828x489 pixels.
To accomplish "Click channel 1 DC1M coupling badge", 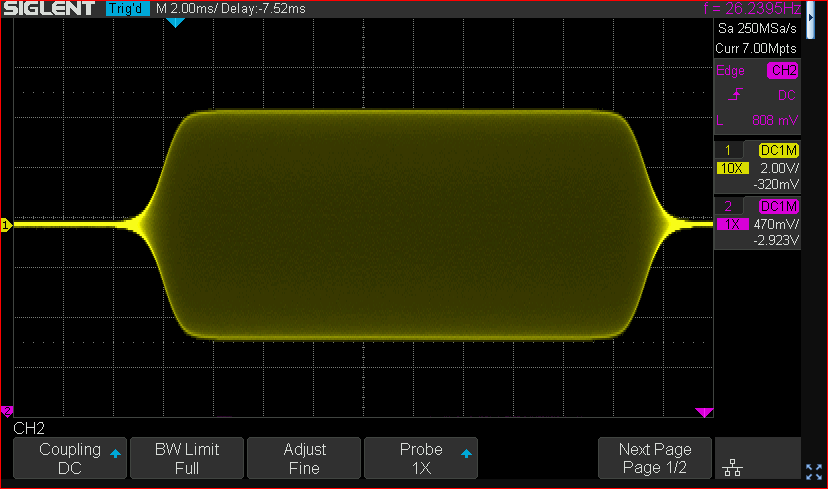I will [x=779, y=151].
